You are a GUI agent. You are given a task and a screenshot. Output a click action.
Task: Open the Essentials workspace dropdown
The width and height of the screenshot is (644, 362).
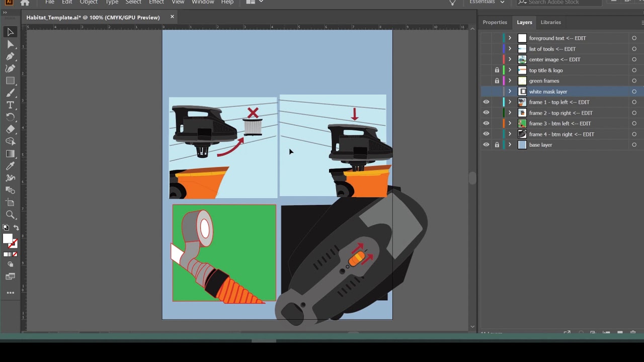coord(487,2)
